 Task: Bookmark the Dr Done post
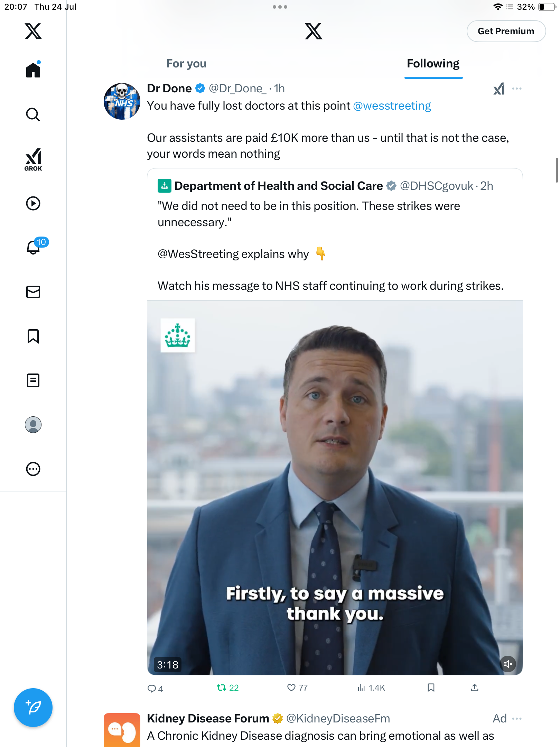(431, 688)
